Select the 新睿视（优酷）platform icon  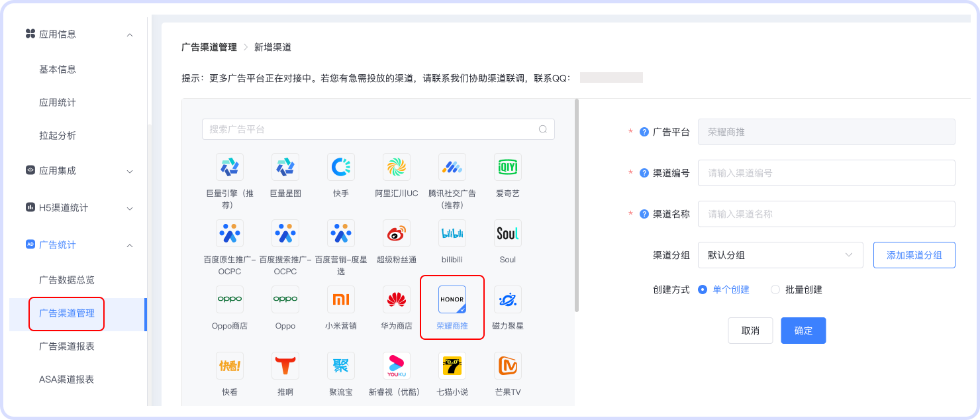tap(397, 366)
